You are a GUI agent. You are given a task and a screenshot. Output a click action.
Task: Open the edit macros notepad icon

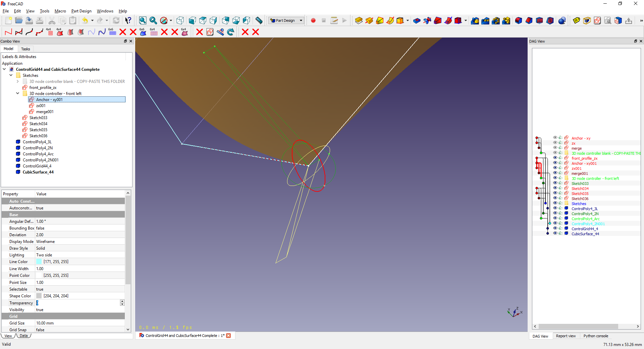click(x=334, y=20)
